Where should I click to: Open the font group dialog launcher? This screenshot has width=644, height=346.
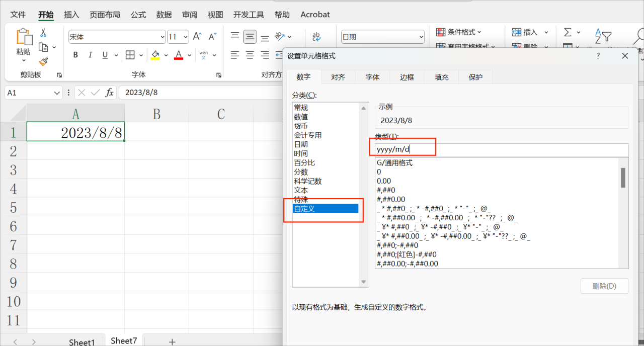point(218,75)
